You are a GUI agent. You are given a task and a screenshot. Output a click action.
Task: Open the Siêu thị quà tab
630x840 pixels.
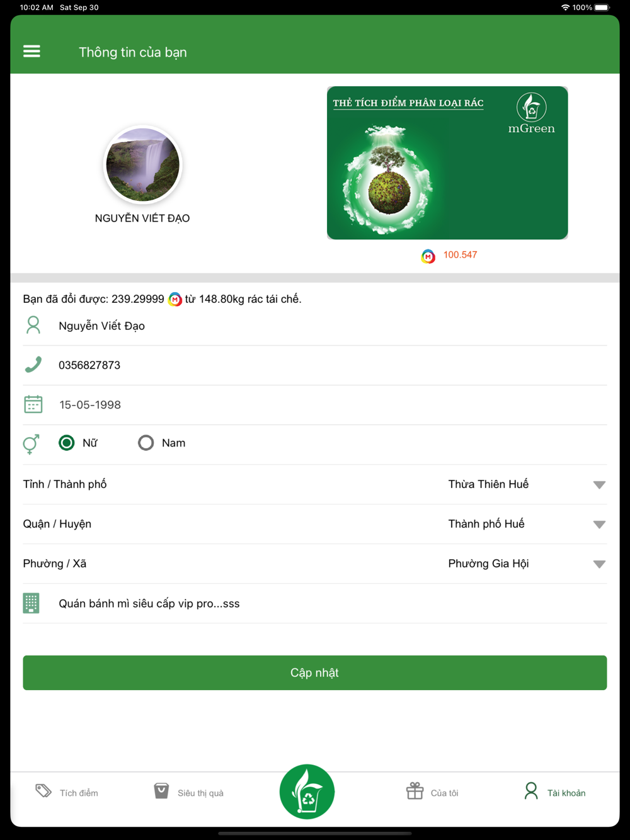tap(188, 792)
